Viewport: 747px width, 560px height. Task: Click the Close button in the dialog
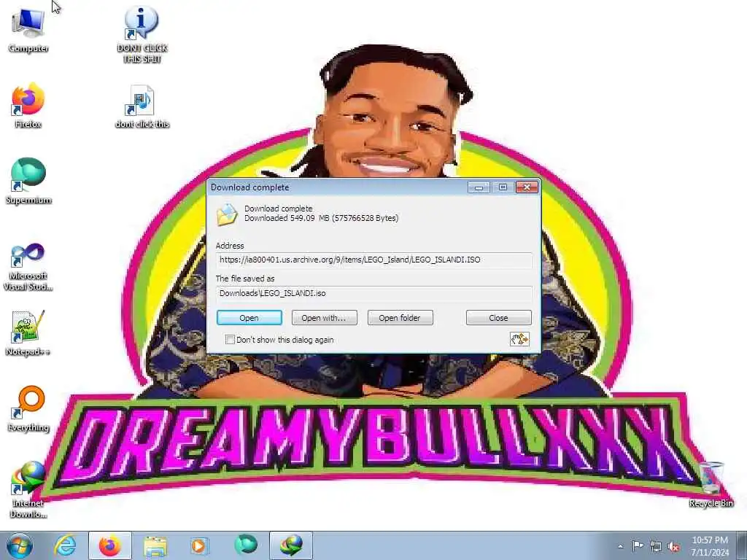coord(498,318)
